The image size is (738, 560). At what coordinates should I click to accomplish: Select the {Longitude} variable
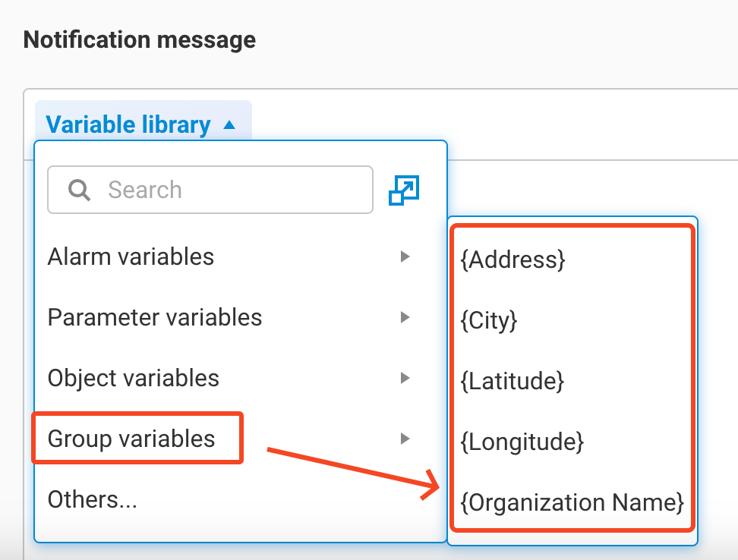(x=522, y=442)
